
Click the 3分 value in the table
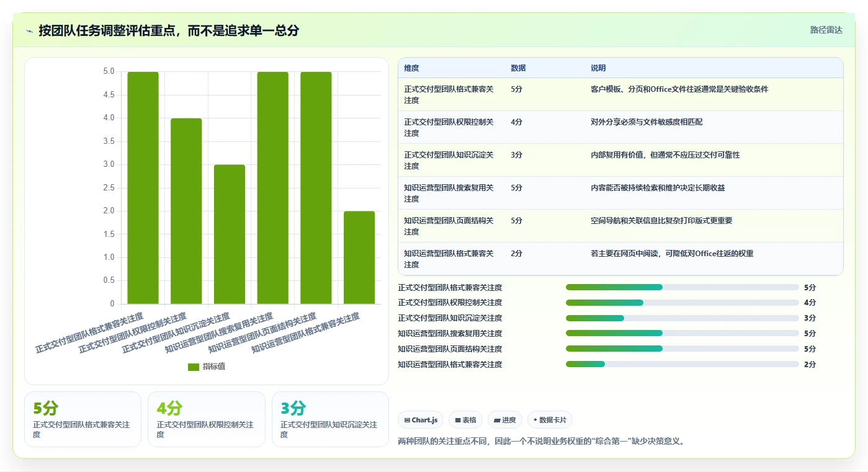coord(516,155)
